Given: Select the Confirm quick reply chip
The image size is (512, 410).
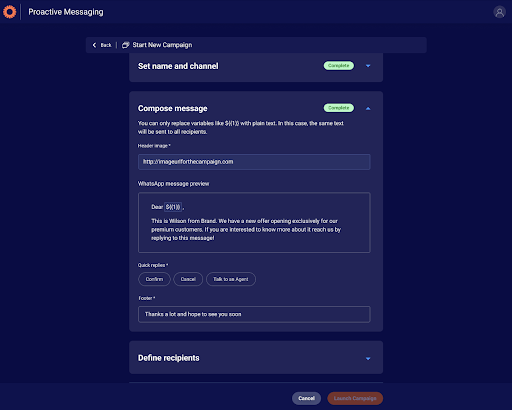Looking at the screenshot, I should pyautogui.click(x=154, y=279).
